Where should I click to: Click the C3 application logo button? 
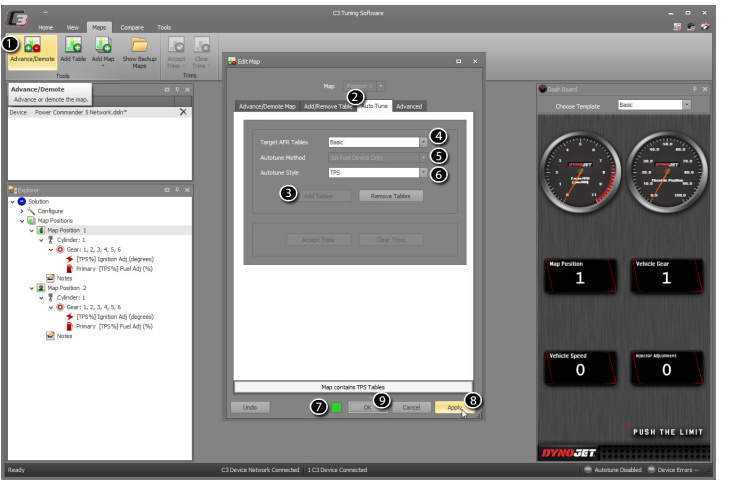click(18, 15)
